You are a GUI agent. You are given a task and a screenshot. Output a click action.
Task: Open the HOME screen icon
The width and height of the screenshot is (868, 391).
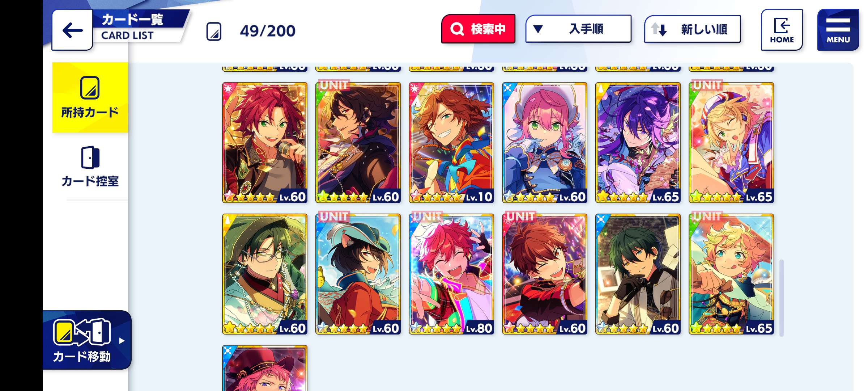tap(782, 25)
